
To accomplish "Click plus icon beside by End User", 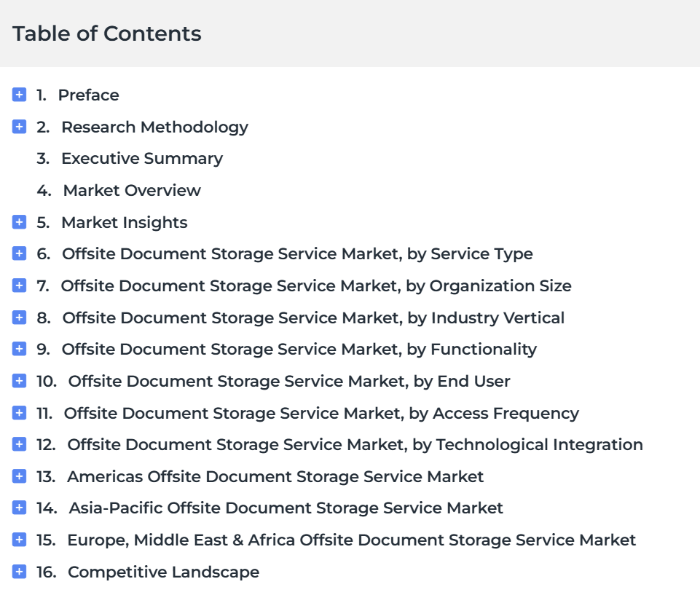I will click(x=20, y=381).
